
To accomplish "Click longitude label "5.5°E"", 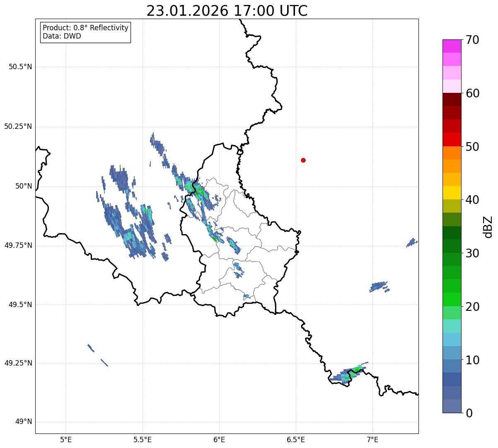I will click(x=143, y=440).
